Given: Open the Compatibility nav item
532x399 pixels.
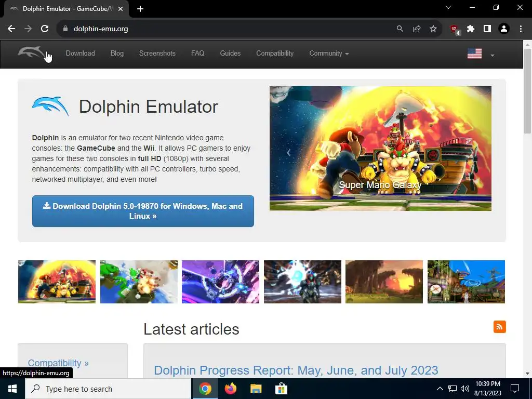Looking at the screenshot, I should (x=275, y=54).
